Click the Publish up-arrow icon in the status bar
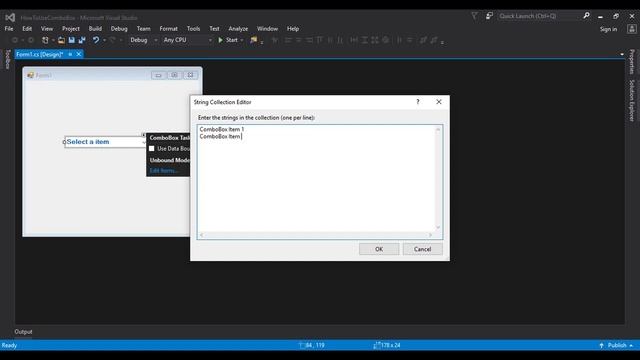This screenshot has width=640, height=360. click(x=601, y=345)
